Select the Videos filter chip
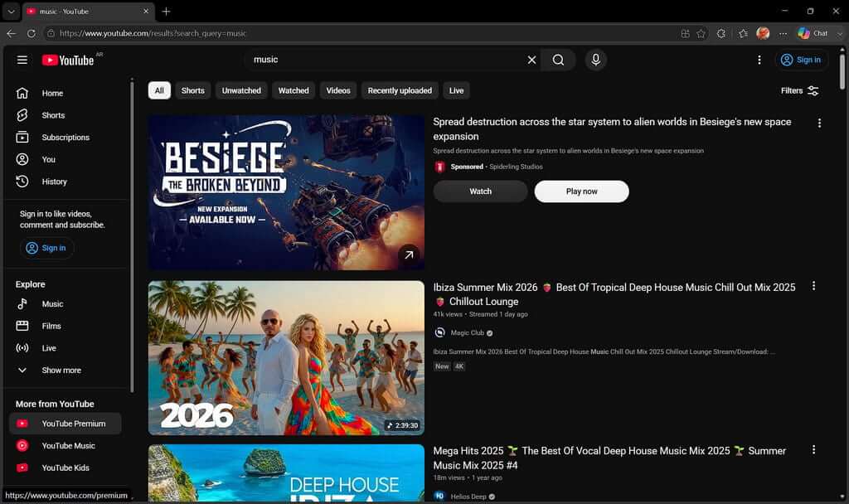The height and width of the screenshot is (504, 849). (338, 91)
